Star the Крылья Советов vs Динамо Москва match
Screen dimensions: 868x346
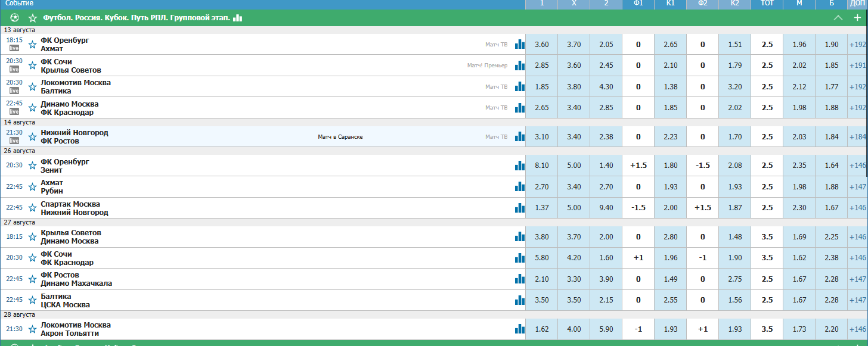coord(32,236)
